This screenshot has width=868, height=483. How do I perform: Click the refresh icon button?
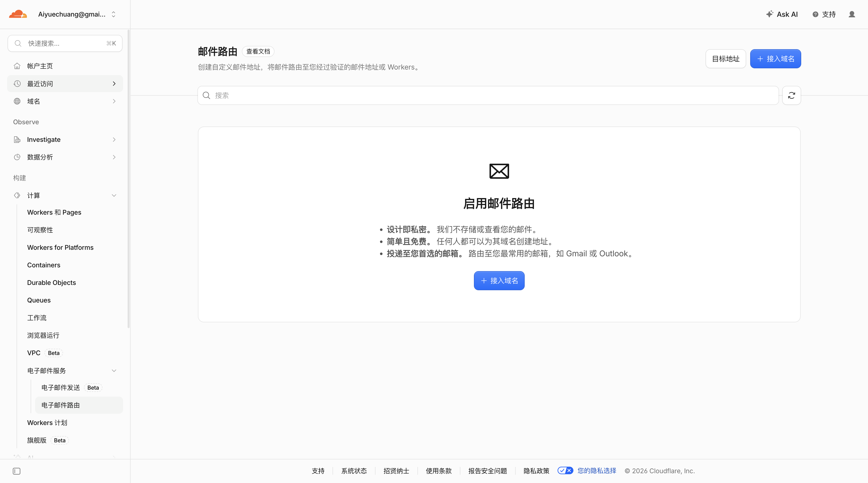tap(791, 95)
